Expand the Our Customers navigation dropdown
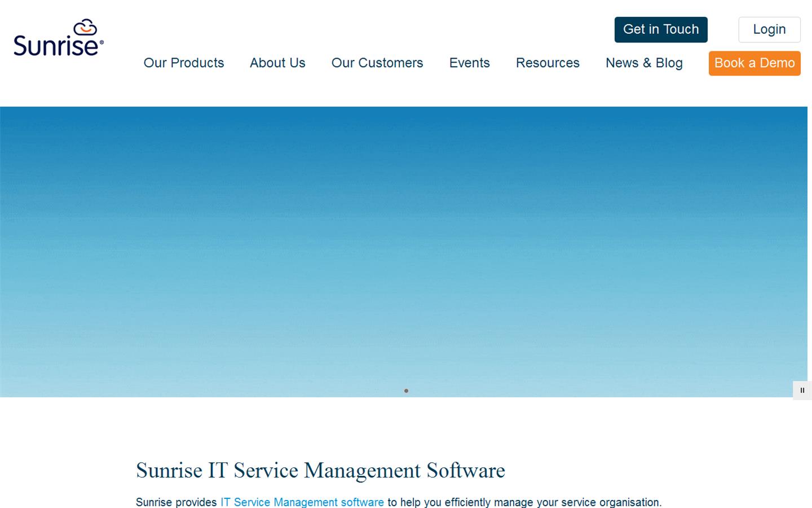This screenshot has width=812, height=508. click(x=377, y=63)
